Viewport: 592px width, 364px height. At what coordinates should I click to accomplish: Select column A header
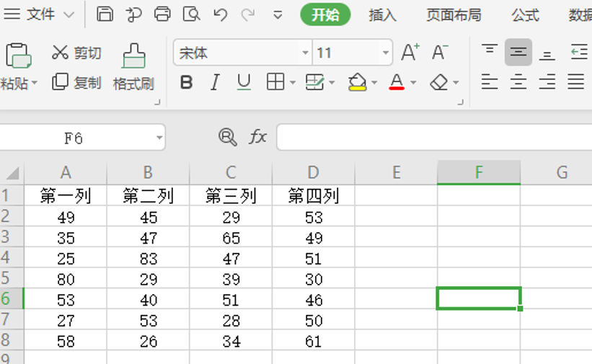[66, 172]
